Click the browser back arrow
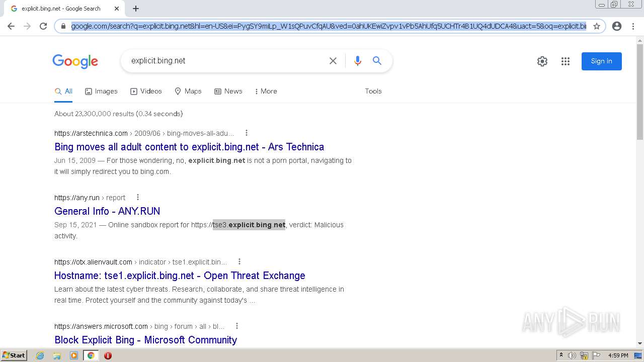Screen dimensions: 644x362 [11, 26]
